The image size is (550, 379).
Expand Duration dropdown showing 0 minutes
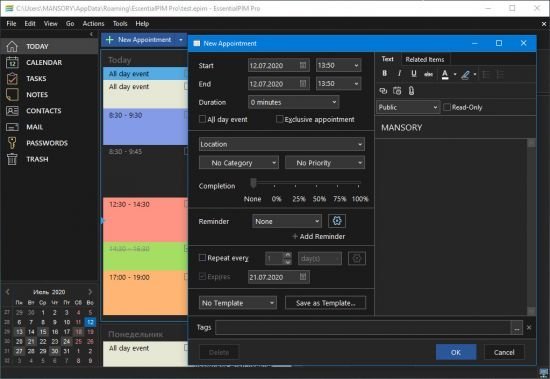293,102
